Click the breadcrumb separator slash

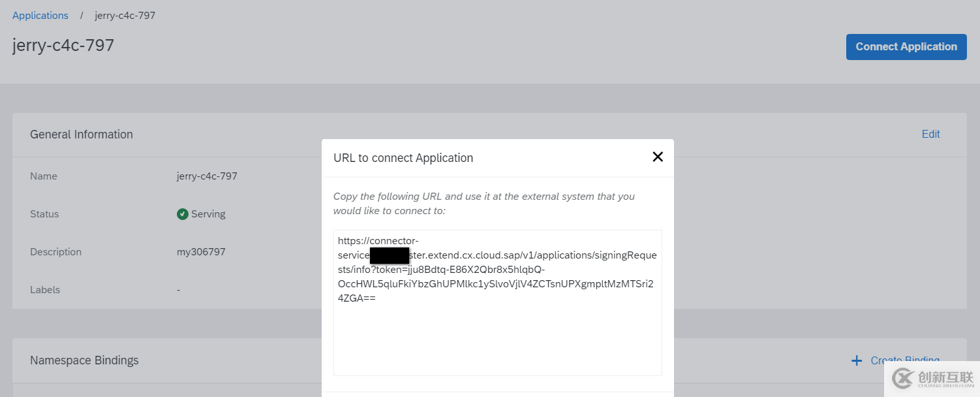pyautogui.click(x=81, y=15)
